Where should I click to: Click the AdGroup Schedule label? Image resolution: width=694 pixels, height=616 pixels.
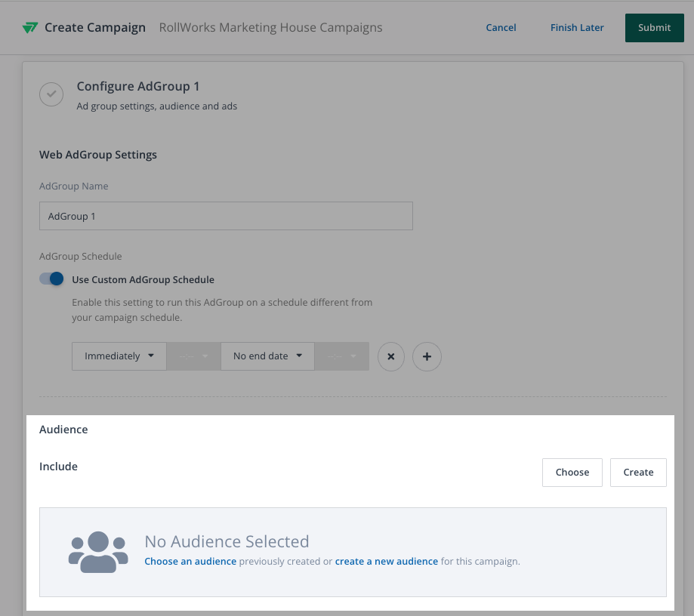[81, 256]
